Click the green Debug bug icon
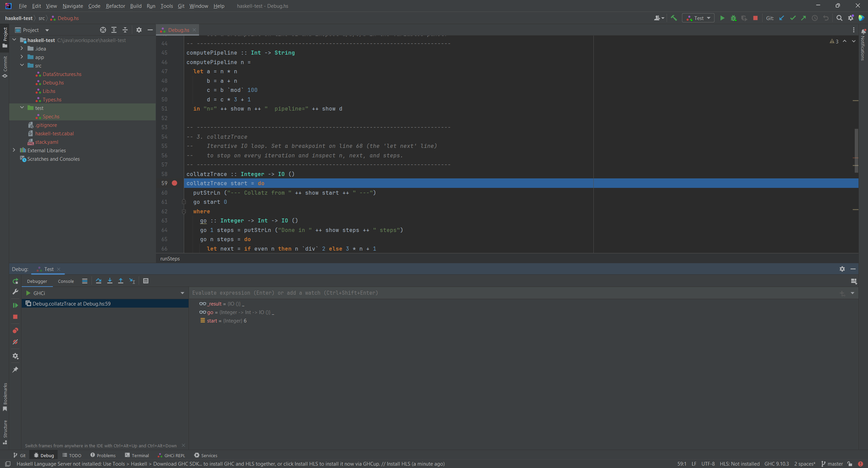Image resolution: width=868 pixels, height=468 pixels. [x=733, y=18]
